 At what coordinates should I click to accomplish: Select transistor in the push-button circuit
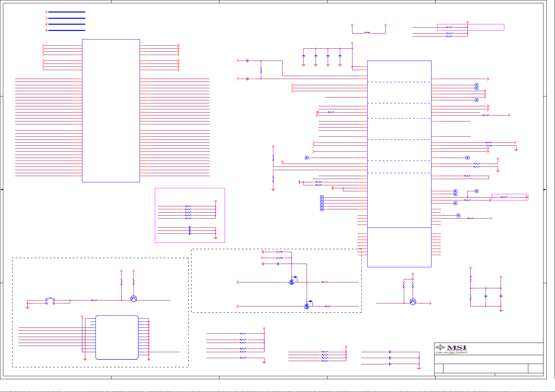pyautogui.click(x=133, y=299)
